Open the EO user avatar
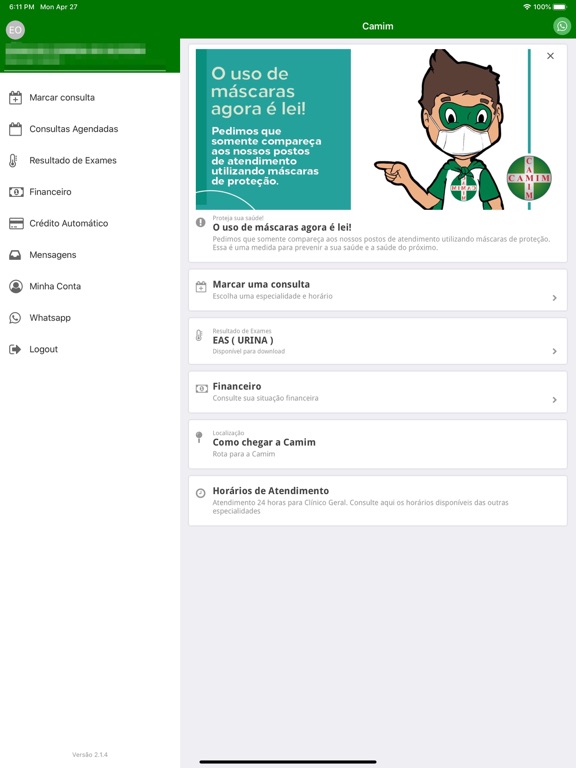 click(15, 30)
